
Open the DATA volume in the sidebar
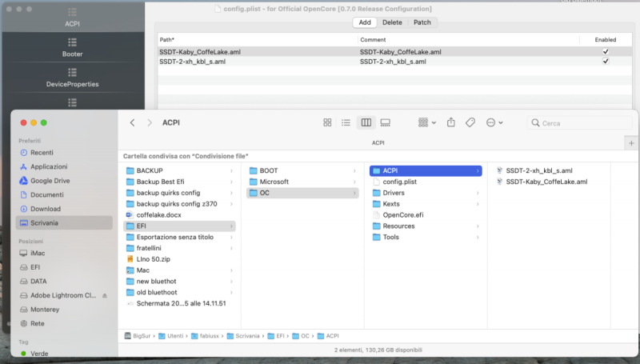coord(64,281)
